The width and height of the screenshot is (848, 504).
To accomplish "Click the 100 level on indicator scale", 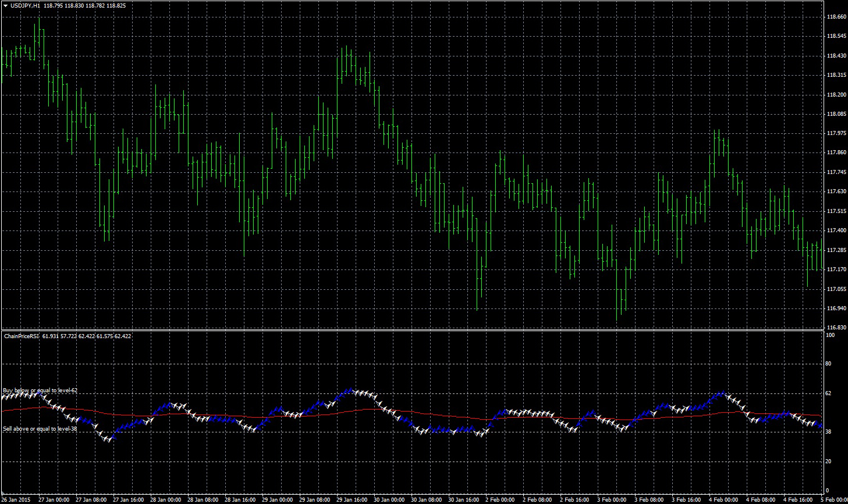I will tap(831, 335).
